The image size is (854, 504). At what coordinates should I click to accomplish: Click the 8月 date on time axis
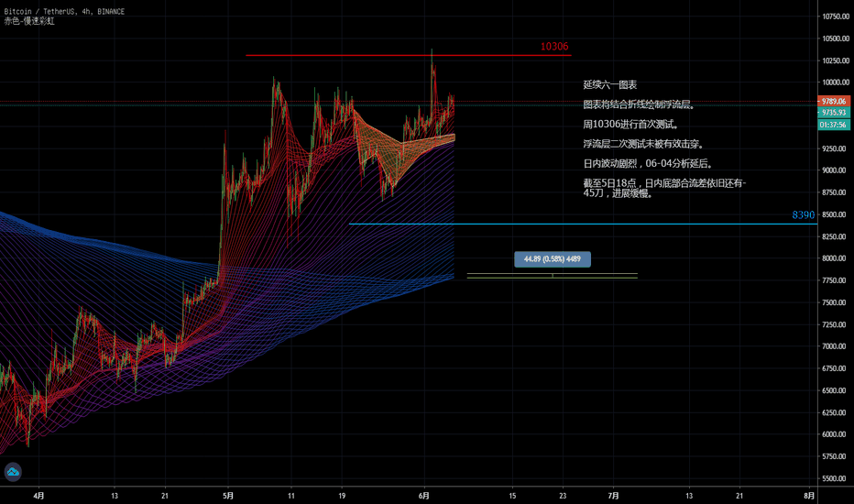tap(809, 496)
